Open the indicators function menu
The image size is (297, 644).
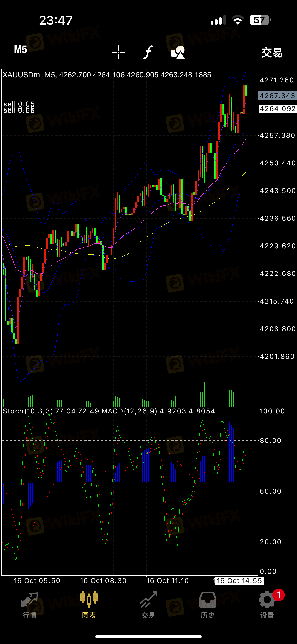pos(148,52)
